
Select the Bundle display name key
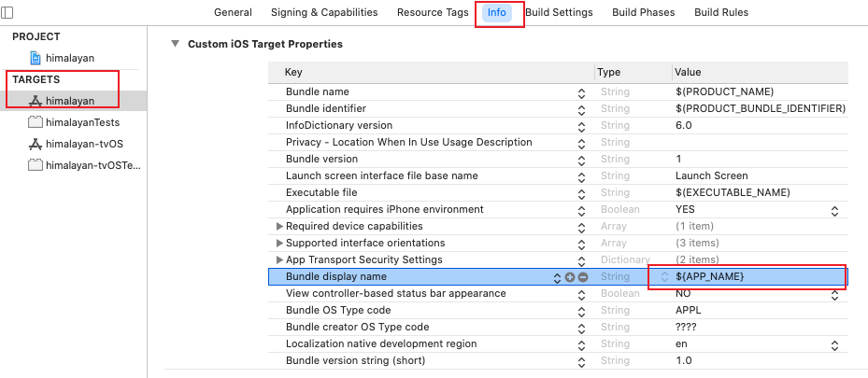pos(336,276)
